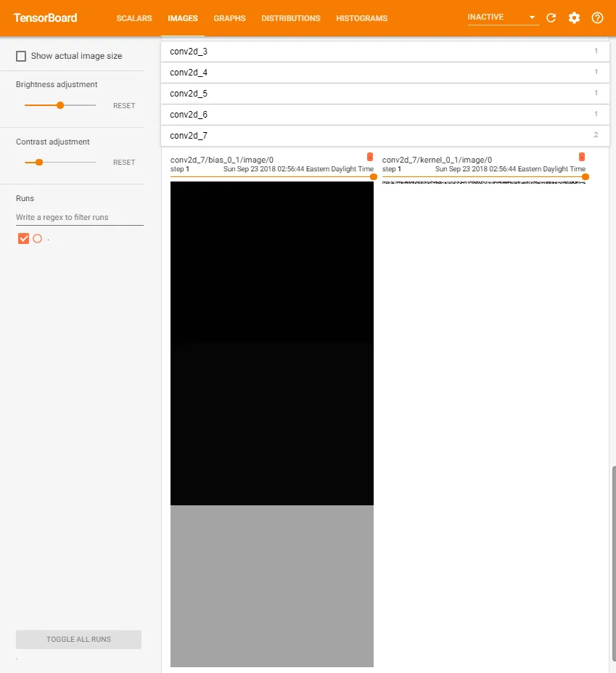Expand the conv2d_3 image group

coord(385,52)
